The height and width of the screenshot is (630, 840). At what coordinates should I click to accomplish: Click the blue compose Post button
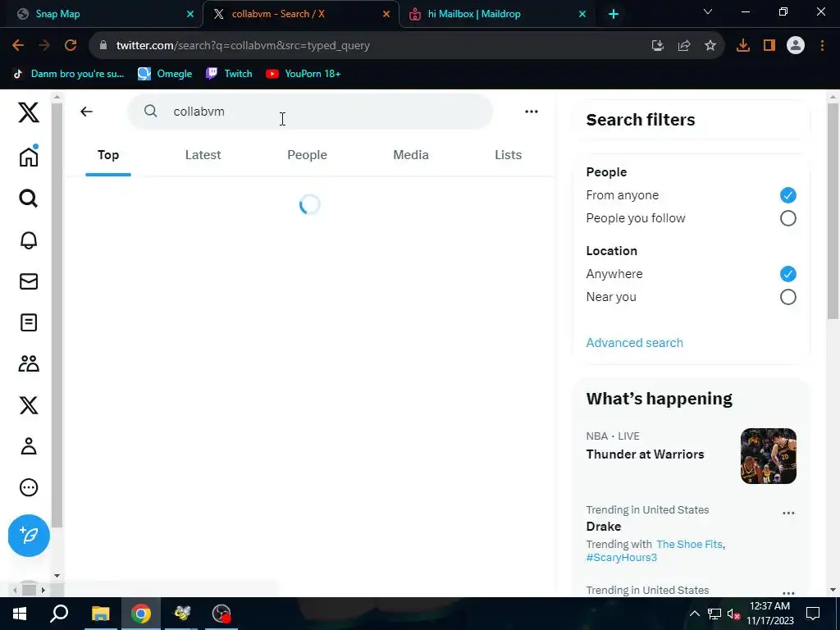pyautogui.click(x=29, y=535)
